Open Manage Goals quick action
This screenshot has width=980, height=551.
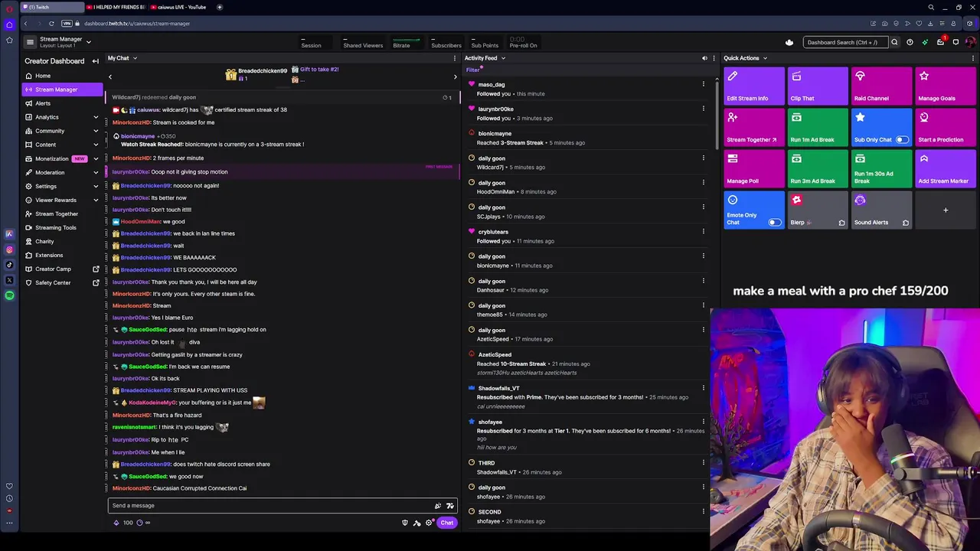coord(946,86)
